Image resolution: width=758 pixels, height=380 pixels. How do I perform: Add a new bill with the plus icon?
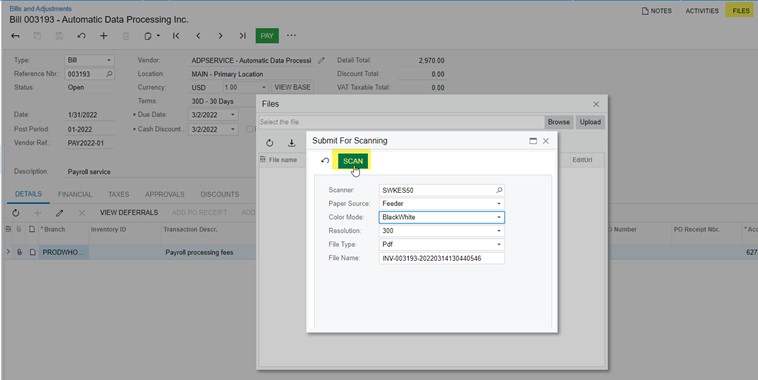click(103, 36)
